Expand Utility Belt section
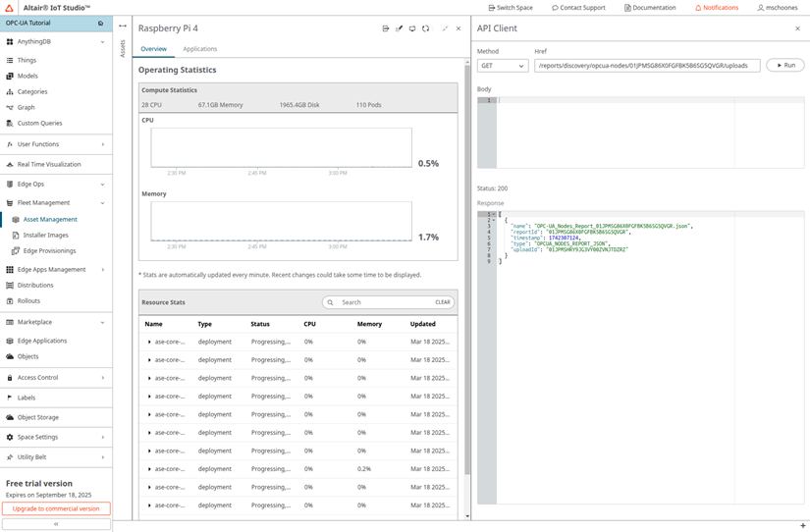Screen dimensions: 810x532 pyautogui.click(x=102, y=457)
